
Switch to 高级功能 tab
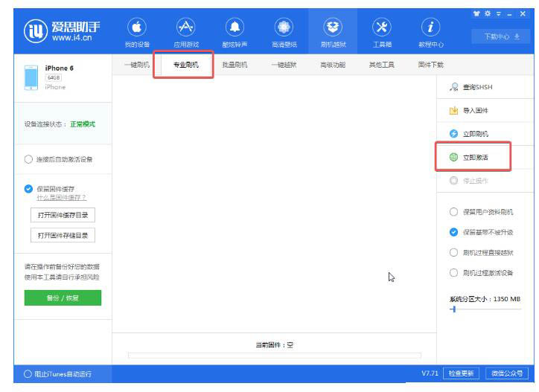tap(333, 65)
